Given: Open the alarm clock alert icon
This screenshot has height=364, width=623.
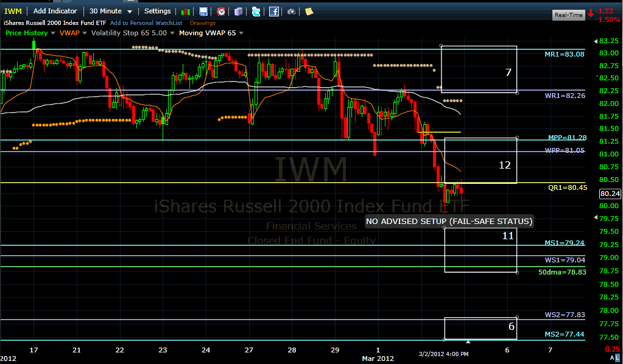Looking at the screenshot, I should [x=221, y=12].
